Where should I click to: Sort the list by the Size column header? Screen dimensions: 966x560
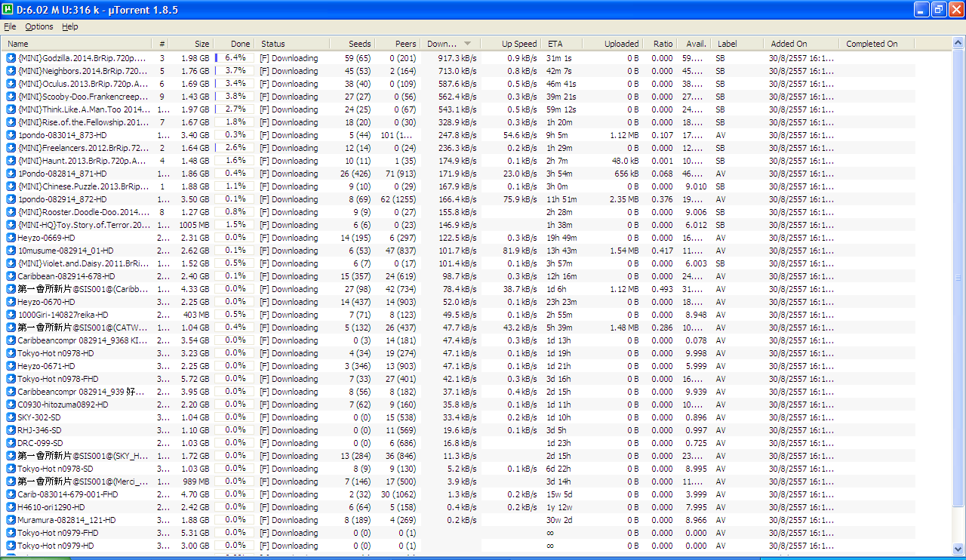[192, 44]
